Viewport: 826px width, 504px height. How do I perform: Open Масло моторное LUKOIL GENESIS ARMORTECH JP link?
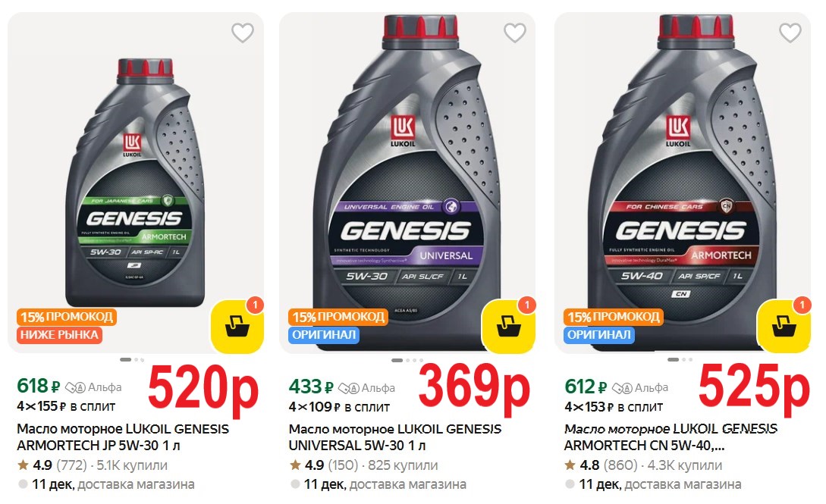pos(123,437)
